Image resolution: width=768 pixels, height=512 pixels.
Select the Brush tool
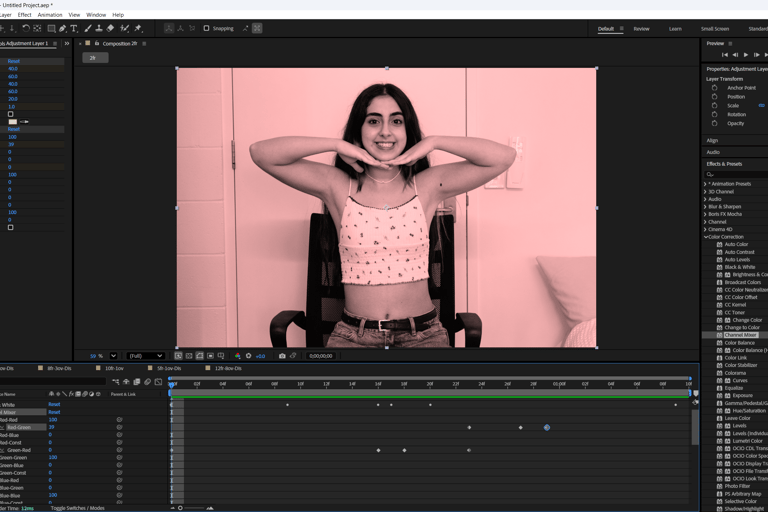click(x=88, y=28)
